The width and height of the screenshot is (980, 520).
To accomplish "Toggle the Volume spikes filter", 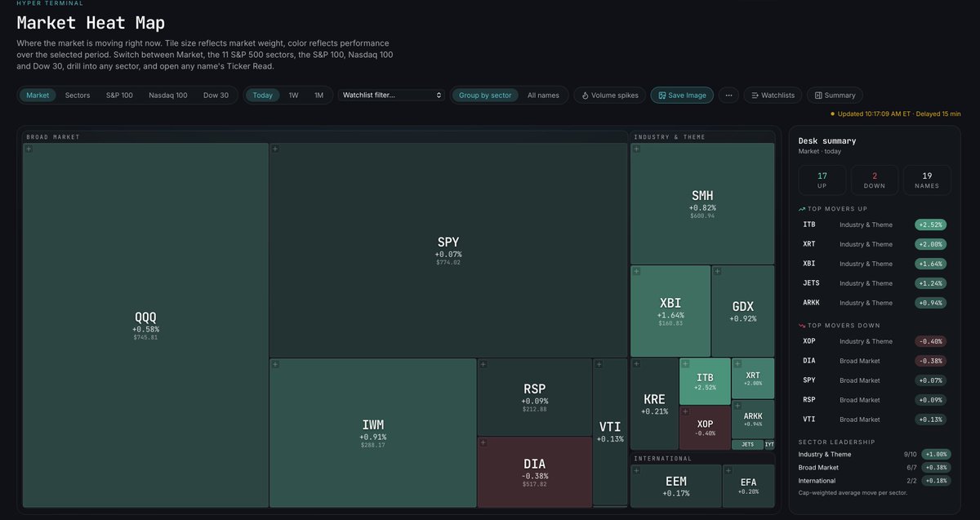I will (609, 96).
